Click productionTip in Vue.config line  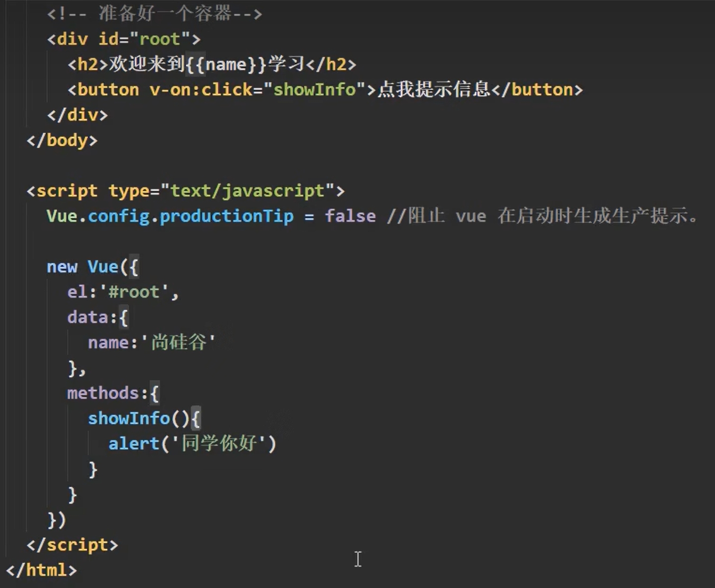point(227,216)
